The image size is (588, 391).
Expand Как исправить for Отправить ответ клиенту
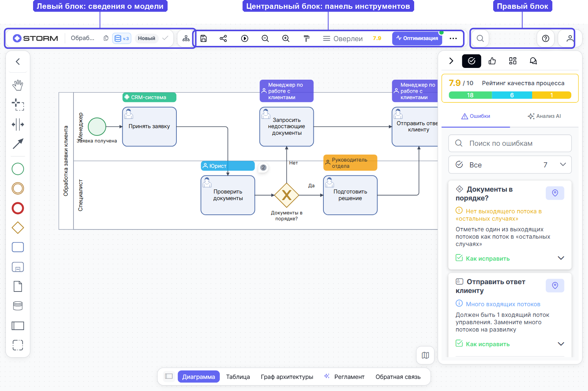click(x=510, y=344)
